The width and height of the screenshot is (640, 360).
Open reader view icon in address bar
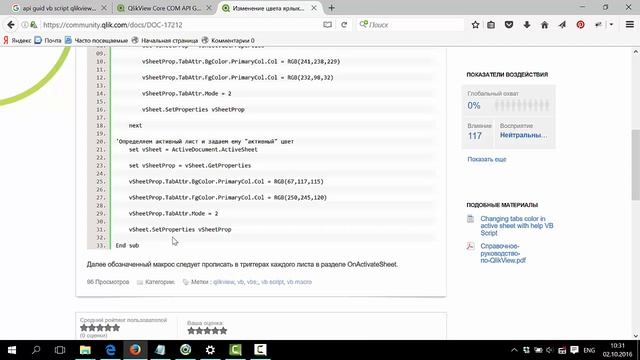point(327,25)
